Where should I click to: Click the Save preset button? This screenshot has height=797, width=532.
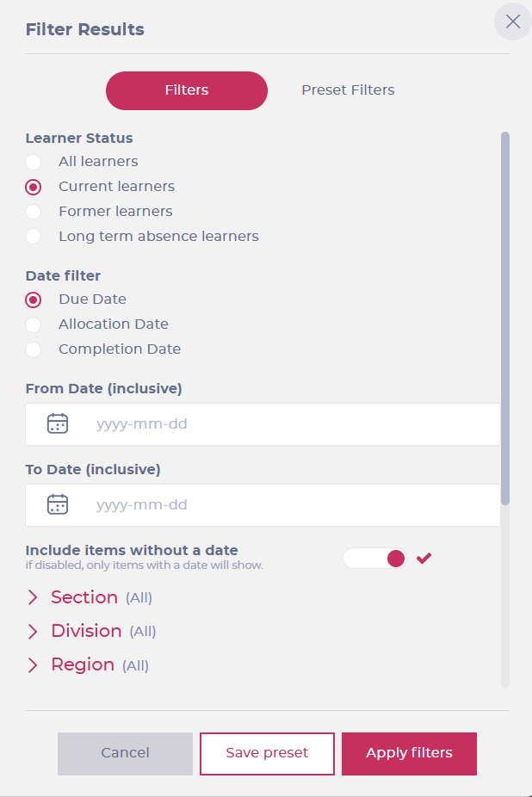click(x=267, y=753)
